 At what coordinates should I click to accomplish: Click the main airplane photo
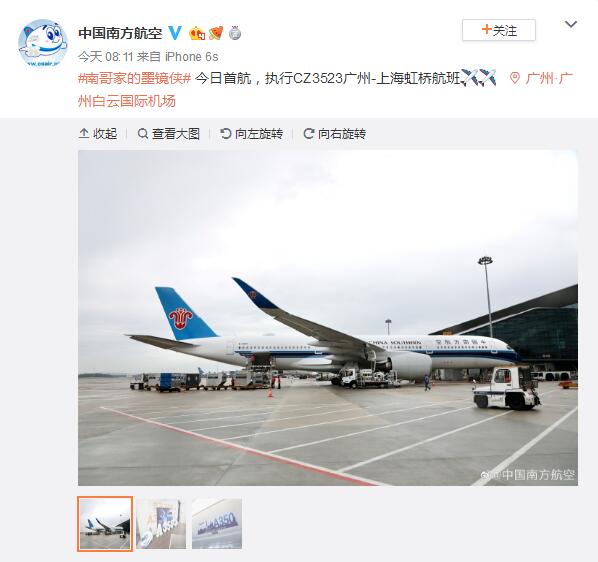coord(328,318)
